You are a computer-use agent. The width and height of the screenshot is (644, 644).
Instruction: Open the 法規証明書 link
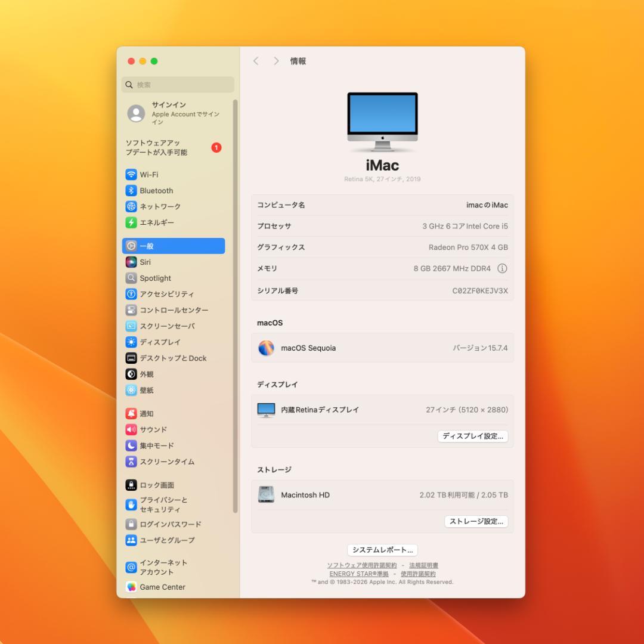click(423, 565)
